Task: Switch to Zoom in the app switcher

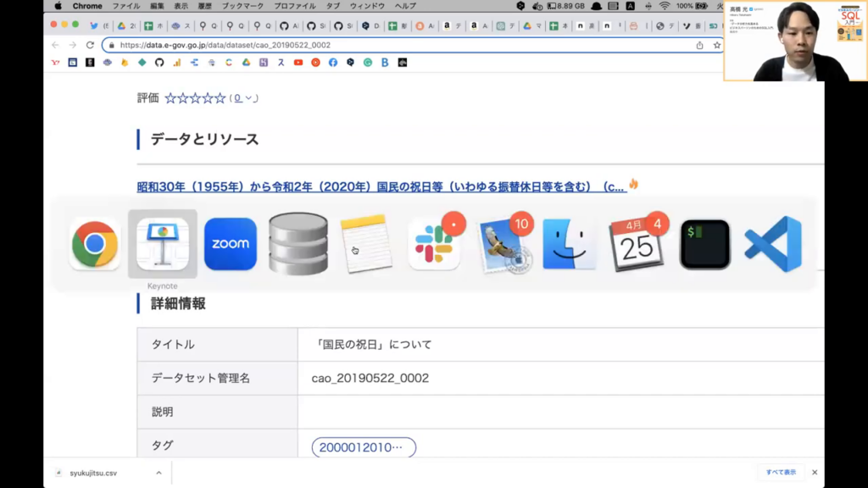Action: click(231, 244)
